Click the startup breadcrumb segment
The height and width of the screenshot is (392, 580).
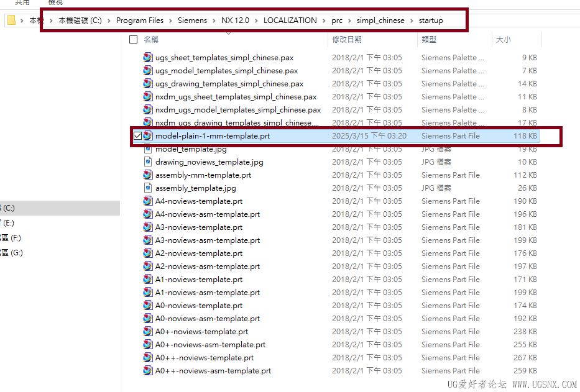pos(431,21)
